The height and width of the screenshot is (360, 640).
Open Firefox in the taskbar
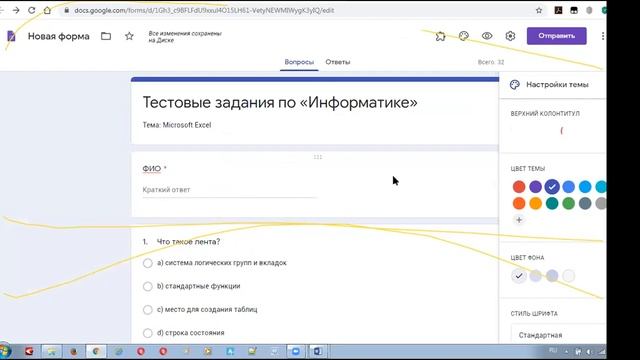point(74,351)
